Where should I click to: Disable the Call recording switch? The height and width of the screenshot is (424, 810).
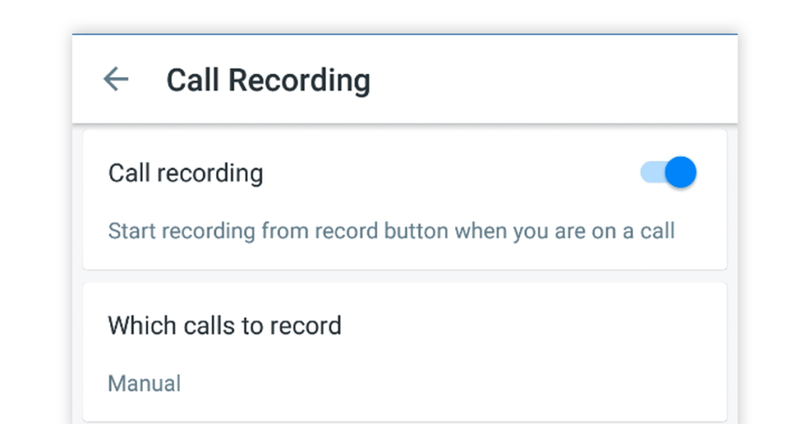pyautogui.click(x=668, y=173)
